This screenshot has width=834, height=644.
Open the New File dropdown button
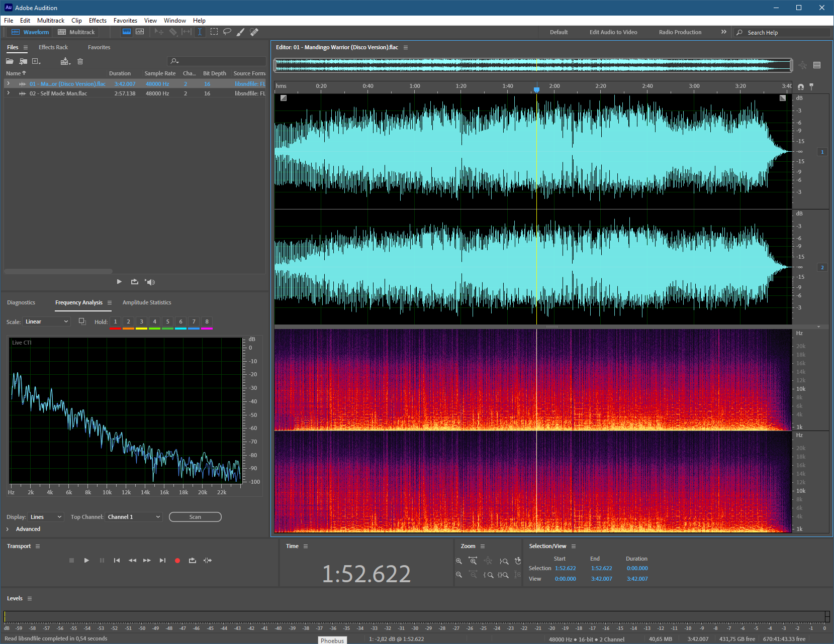pyautogui.click(x=36, y=61)
